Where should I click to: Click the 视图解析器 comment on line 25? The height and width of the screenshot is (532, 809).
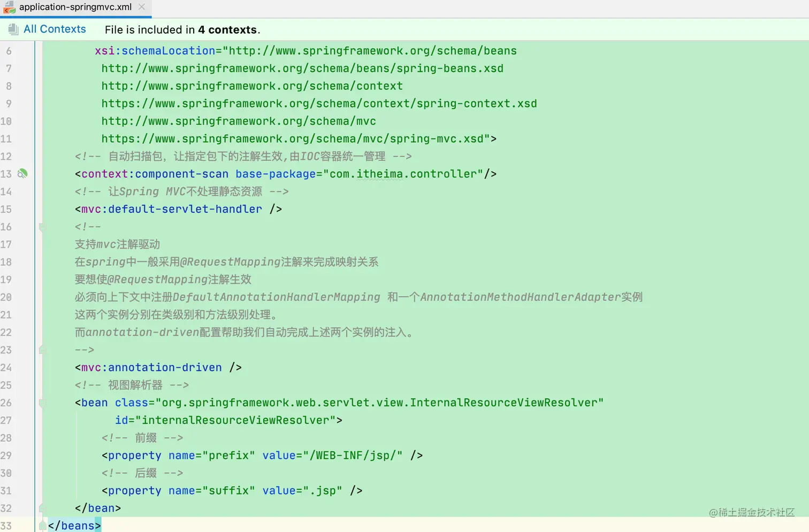(132, 385)
